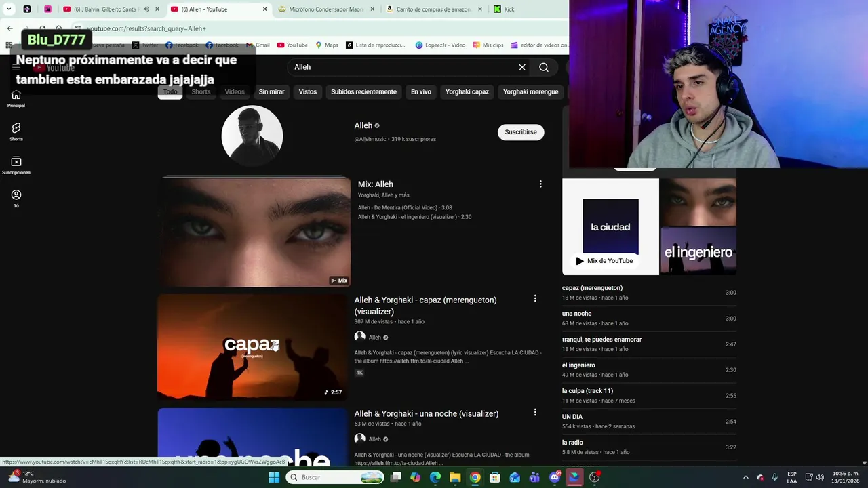Play Mix de YouTube in the side panel
Viewport: 868px width, 488px height.
click(x=604, y=261)
